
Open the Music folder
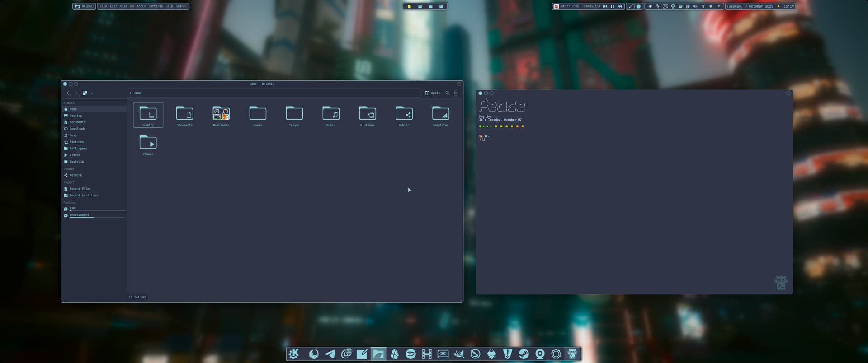[x=330, y=115]
